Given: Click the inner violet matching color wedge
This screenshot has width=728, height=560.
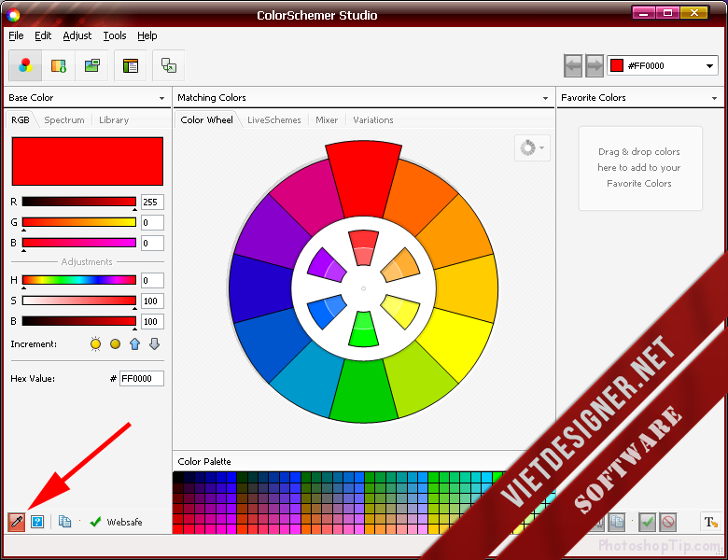Looking at the screenshot, I should 327,265.
